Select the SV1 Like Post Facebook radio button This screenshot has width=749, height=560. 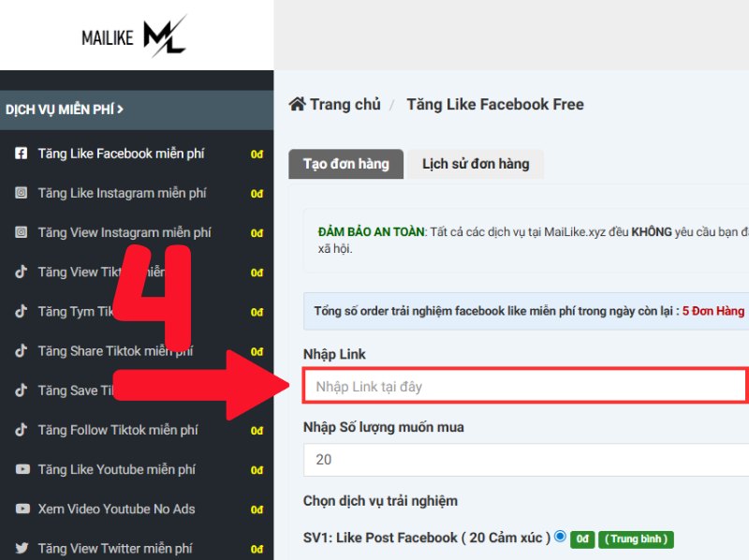[x=560, y=537]
